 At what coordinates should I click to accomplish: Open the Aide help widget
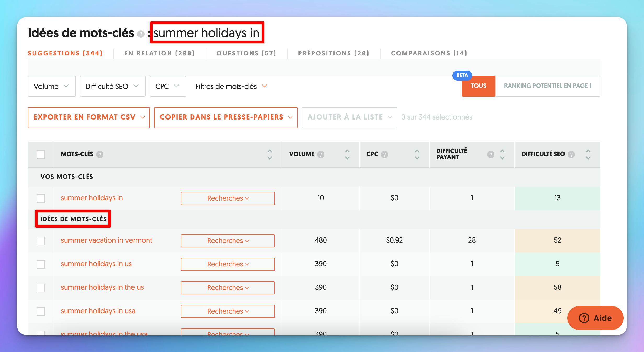tap(595, 318)
